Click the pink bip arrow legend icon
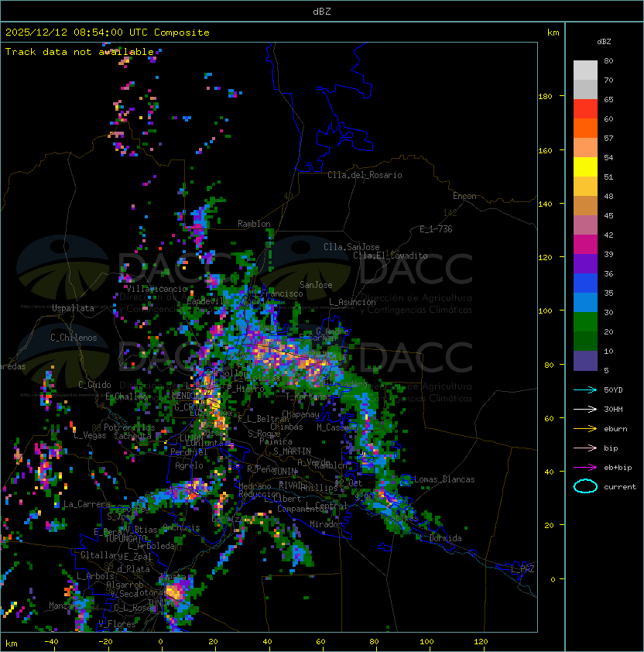The height and width of the screenshot is (652, 644). click(585, 448)
